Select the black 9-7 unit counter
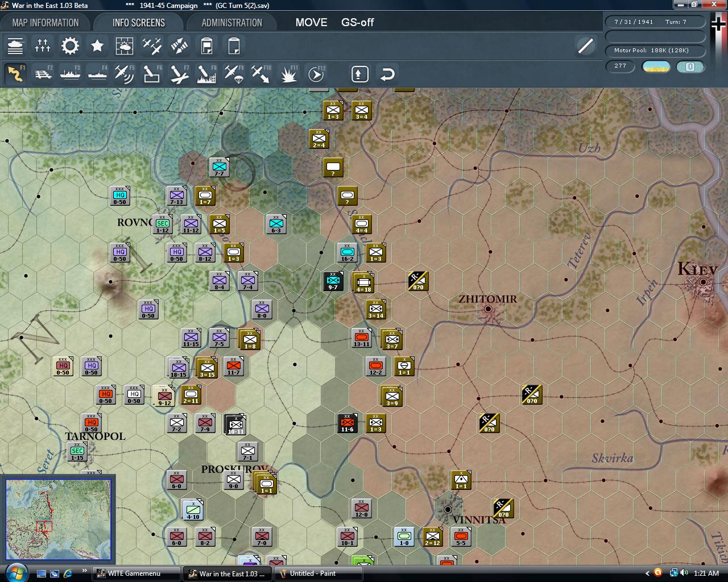 coord(333,281)
